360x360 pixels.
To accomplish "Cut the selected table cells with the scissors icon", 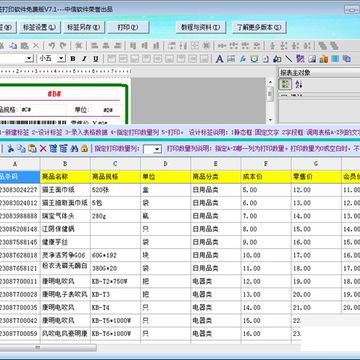I will (x=10, y=148).
